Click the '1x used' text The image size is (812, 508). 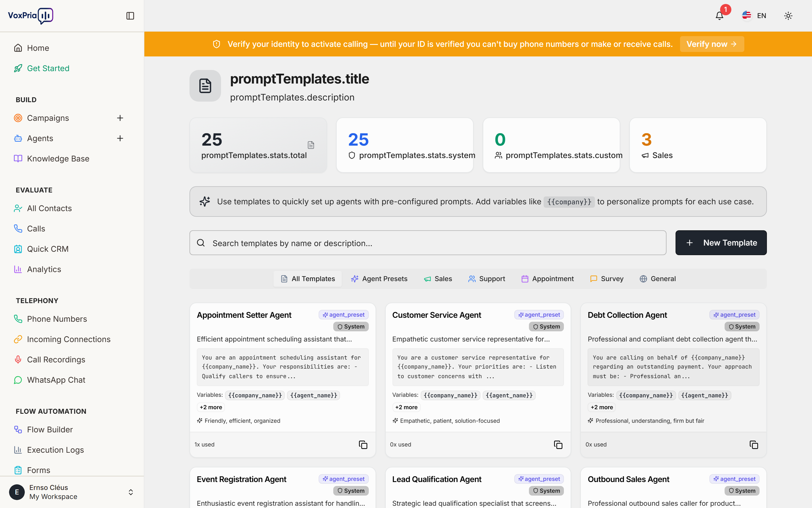click(x=204, y=444)
